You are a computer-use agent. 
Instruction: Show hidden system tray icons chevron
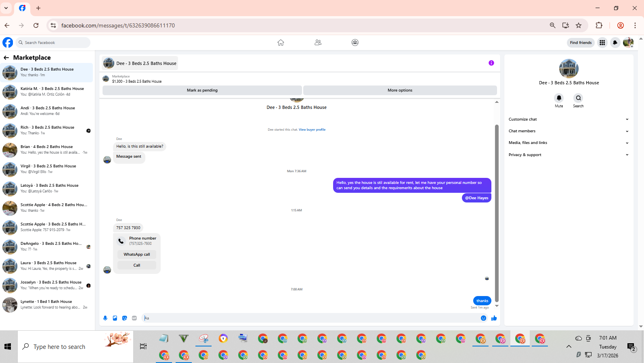pos(569,346)
